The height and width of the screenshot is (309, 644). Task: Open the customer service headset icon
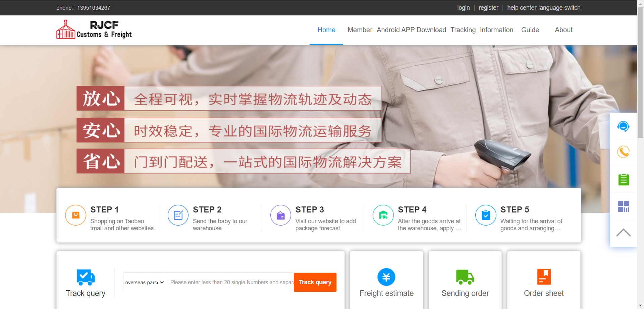click(623, 126)
